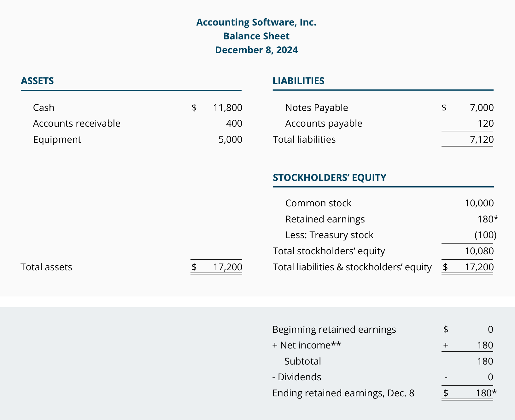This screenshot has height=420, width=515.
Task: Select Retained earnings 180 with asterisk
Action: 488,219
